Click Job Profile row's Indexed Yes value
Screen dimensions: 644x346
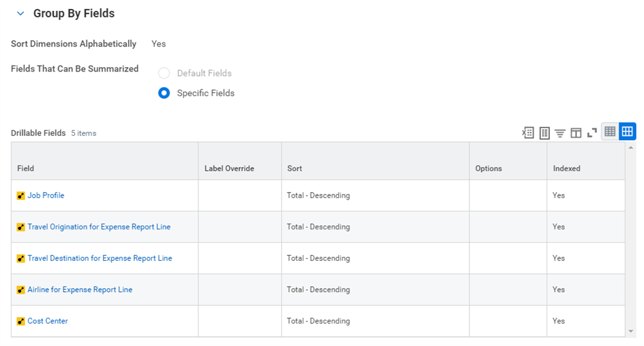558,196
